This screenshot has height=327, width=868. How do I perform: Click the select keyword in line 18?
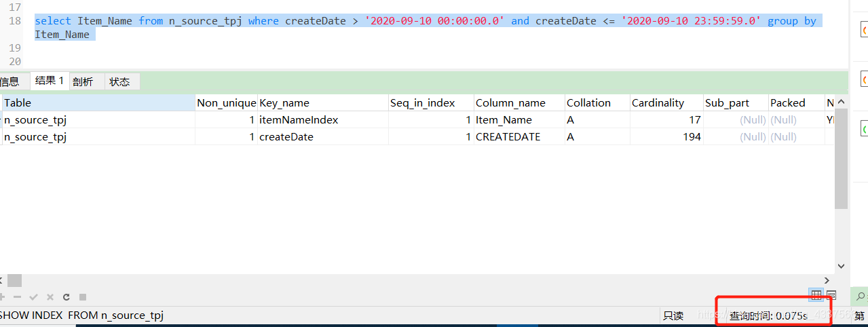(x=53, y=21)
